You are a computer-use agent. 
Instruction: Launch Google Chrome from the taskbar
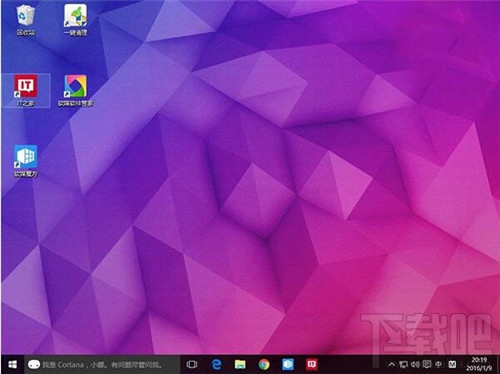pyautogui.click(x=264, y=364)
